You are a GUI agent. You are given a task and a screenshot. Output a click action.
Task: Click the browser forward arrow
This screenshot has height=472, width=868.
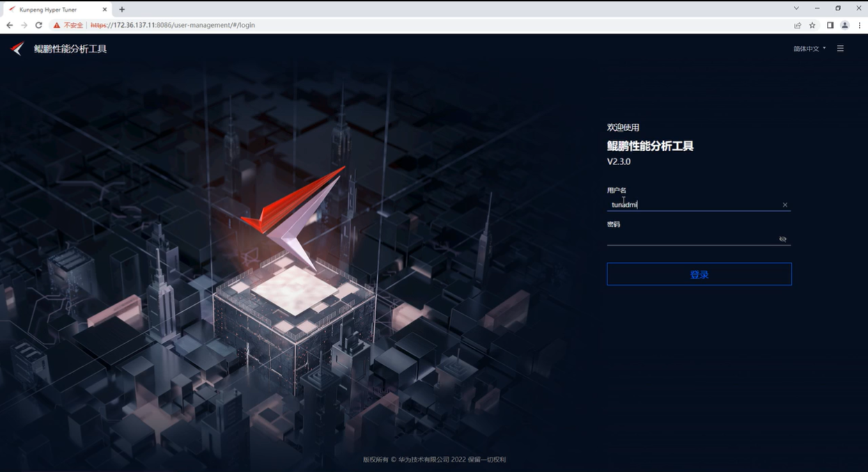pyautogui.click(x=24, y=25)
